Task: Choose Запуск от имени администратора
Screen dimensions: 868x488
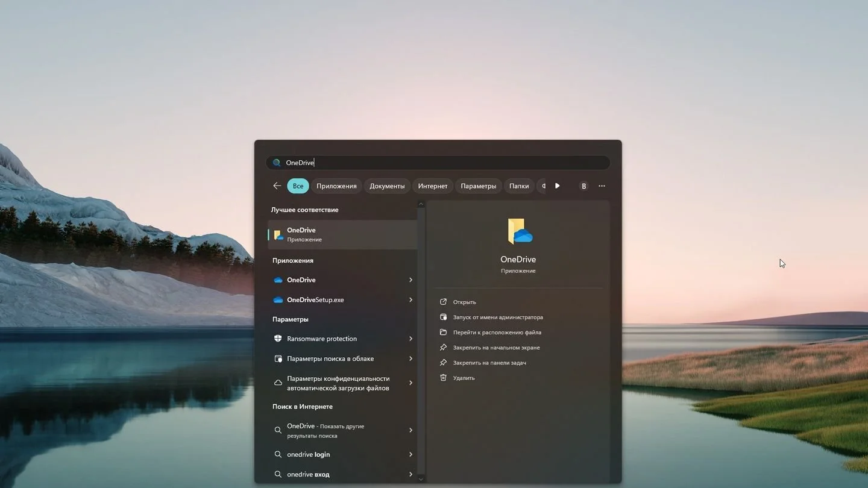Action: (x=498, y=317)
